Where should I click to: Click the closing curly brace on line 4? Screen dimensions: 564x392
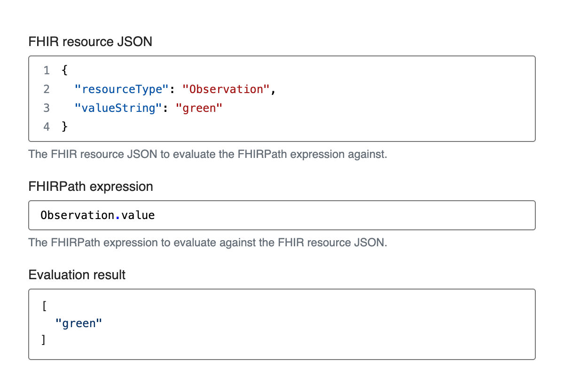point(64,127)
